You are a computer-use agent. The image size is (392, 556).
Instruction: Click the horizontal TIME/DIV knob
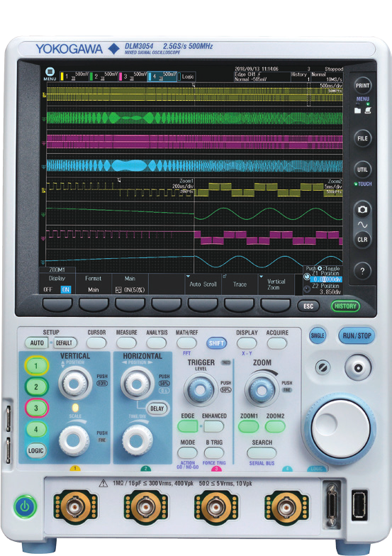click(x=138, y=440)
